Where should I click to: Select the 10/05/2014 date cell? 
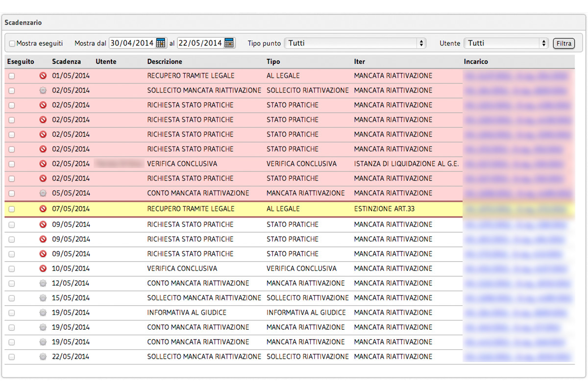click(71, 269)
